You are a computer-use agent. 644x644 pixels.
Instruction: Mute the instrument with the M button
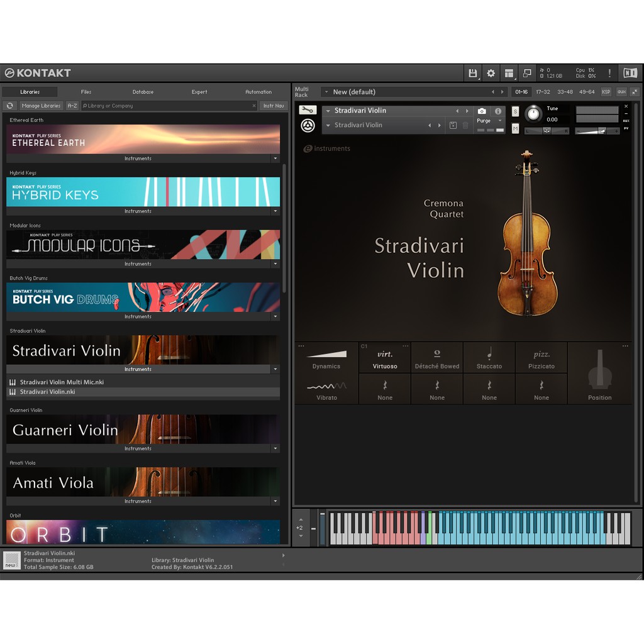coord(516,128)
